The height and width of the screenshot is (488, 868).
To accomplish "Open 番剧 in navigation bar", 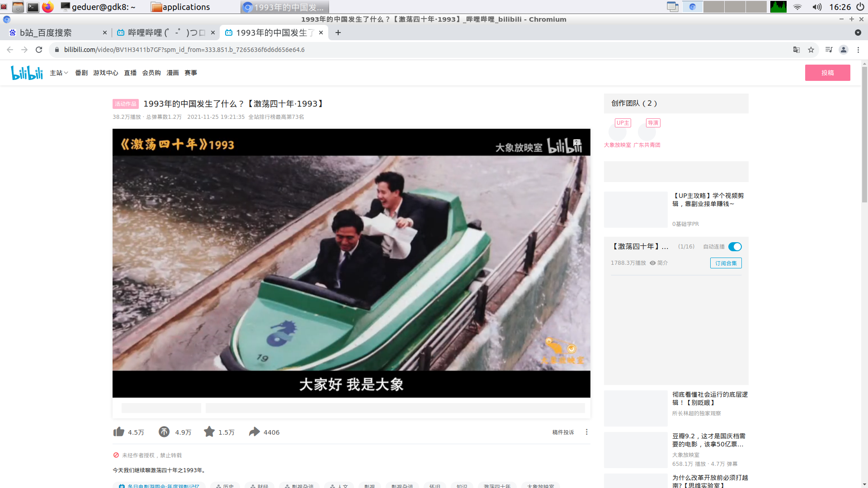I will (x=81, y=73).
